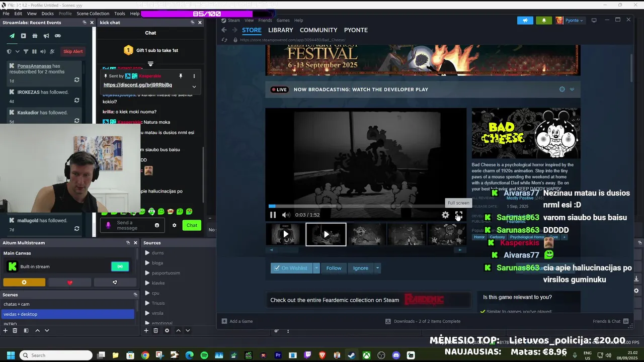
Task: Add a new scene with plus icon
Action: click(6, 330)
